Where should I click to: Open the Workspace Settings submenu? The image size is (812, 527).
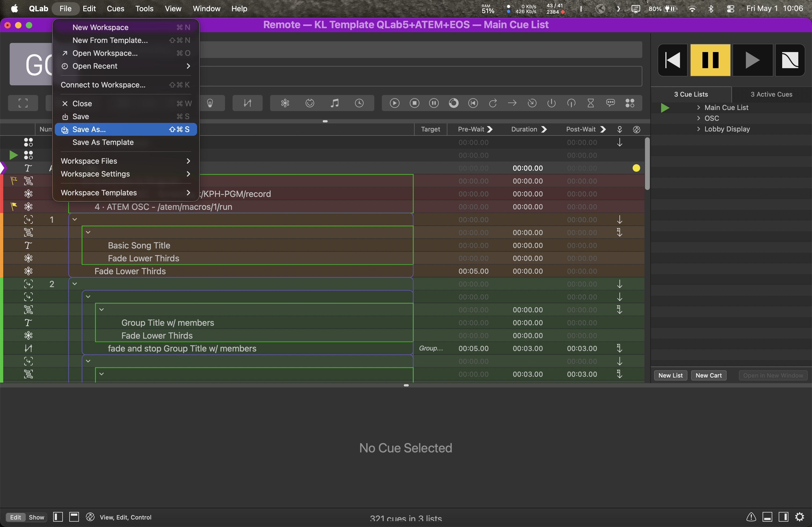coord(126,174)
